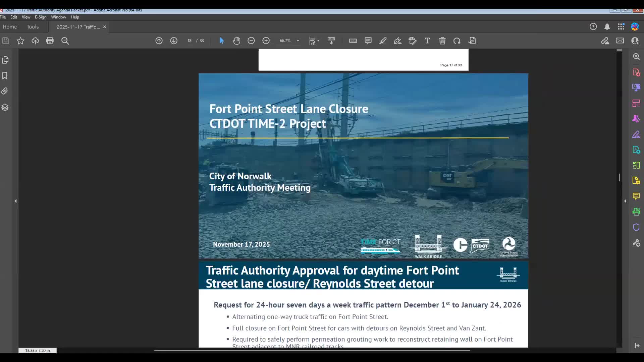Open the E-Sign menu
This screenshot has height=362, width=644.
coord(40,17)
